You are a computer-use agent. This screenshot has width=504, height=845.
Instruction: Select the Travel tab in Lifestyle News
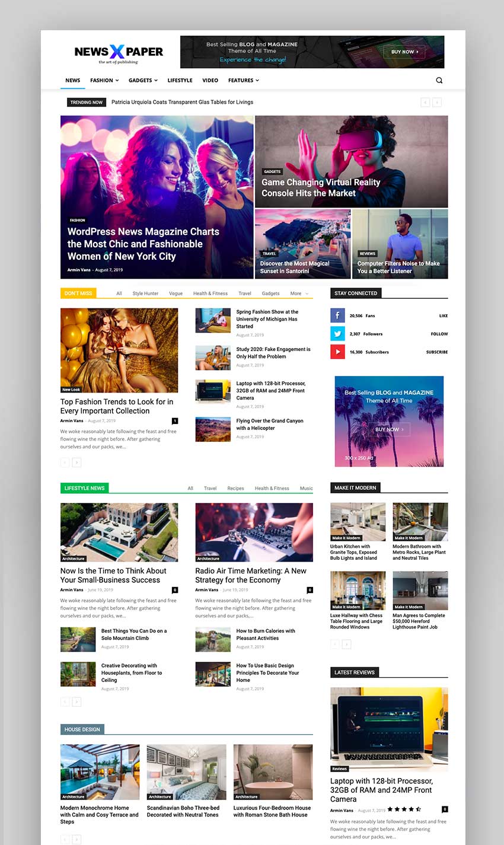click(210, 489)
